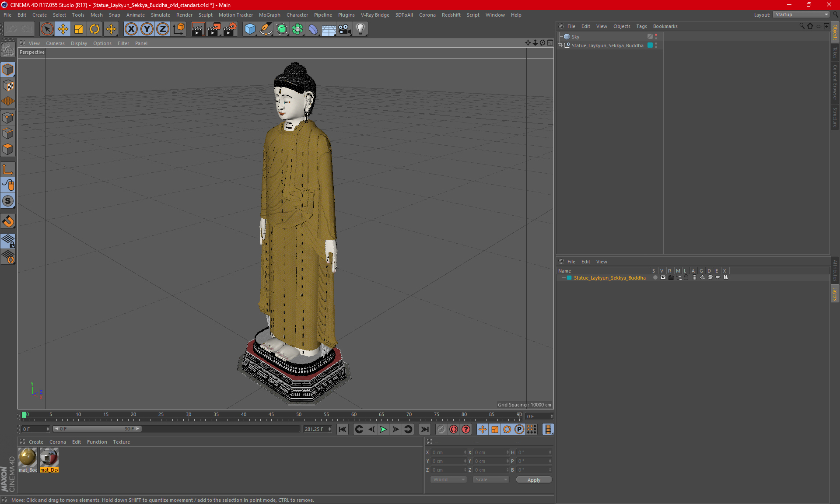840x504 pixels.
Task: Toggle layer Lock for Statue layer
Action: [686, 277]
